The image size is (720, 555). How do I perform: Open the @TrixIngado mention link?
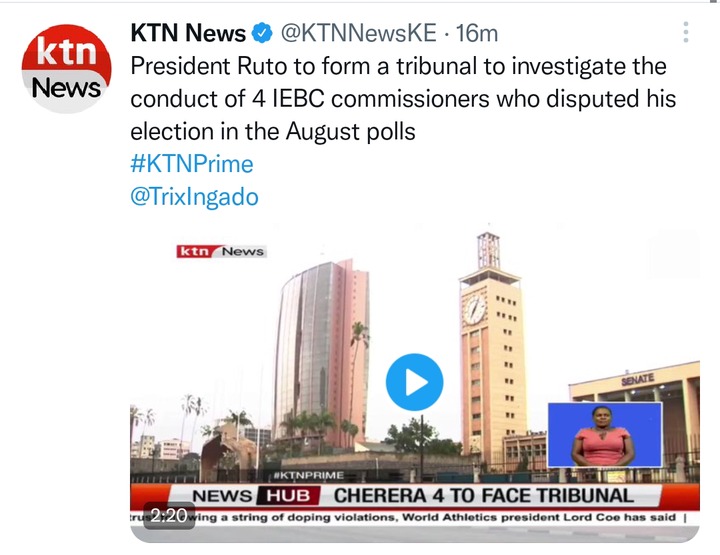pos(194,196)
